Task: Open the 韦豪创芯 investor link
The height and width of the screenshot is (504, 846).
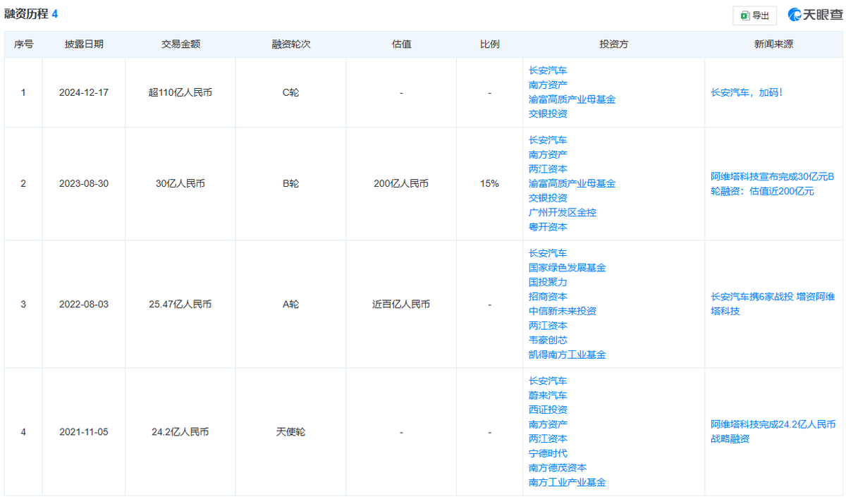Action: click(548, 340)
